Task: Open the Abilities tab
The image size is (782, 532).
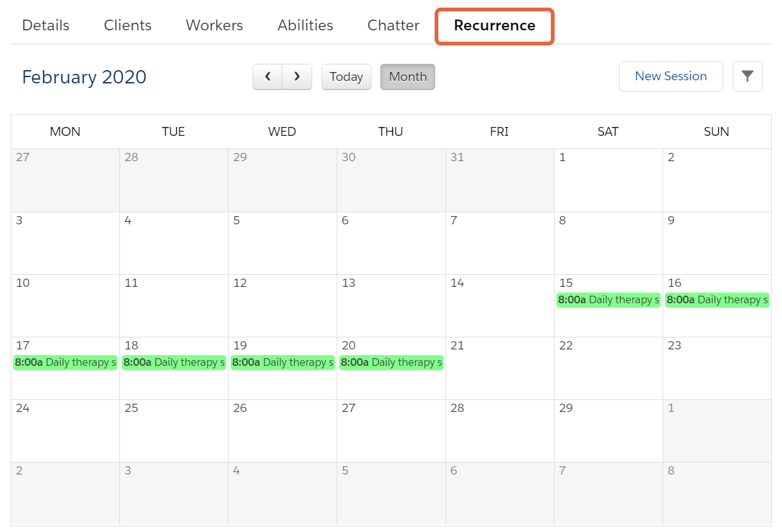Action: point(305,25)
